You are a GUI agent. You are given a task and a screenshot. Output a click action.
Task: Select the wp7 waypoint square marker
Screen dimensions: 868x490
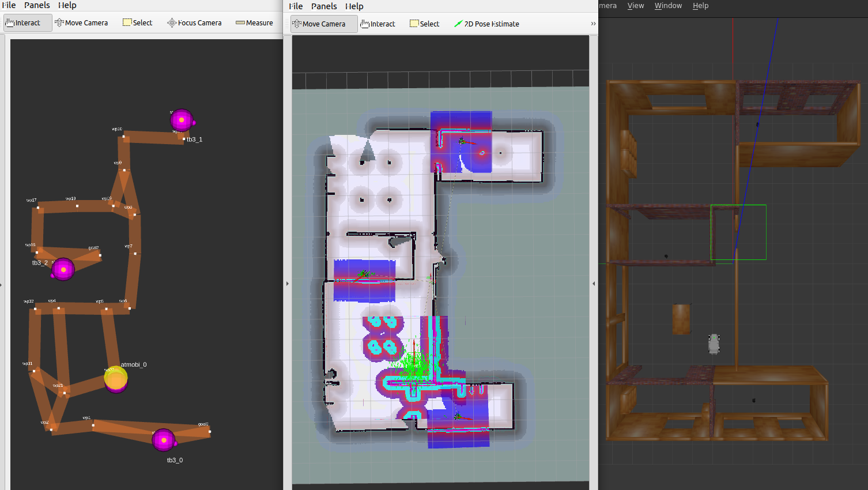point(135,253)
